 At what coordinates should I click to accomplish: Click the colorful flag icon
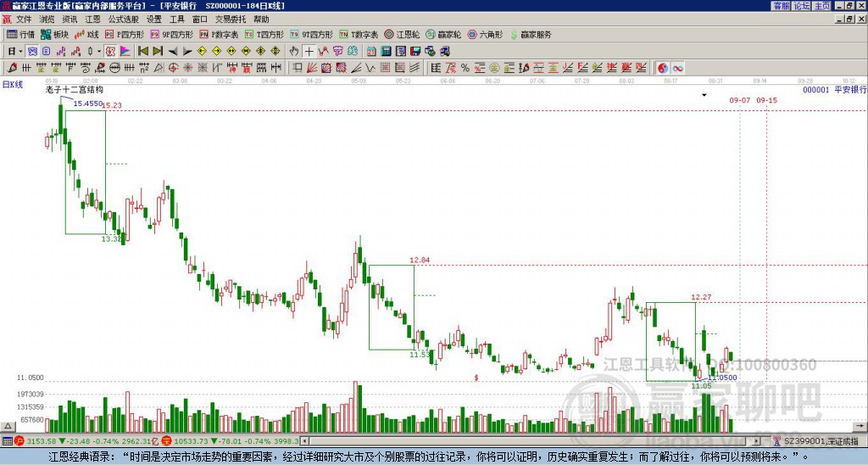[125, 52]
